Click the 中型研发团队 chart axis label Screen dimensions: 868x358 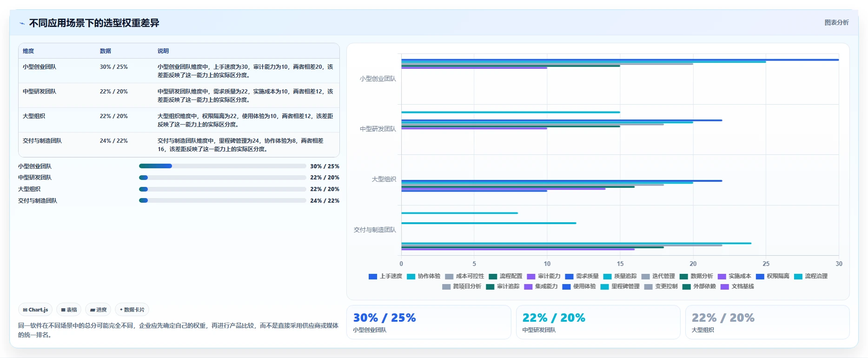point(378,129)
